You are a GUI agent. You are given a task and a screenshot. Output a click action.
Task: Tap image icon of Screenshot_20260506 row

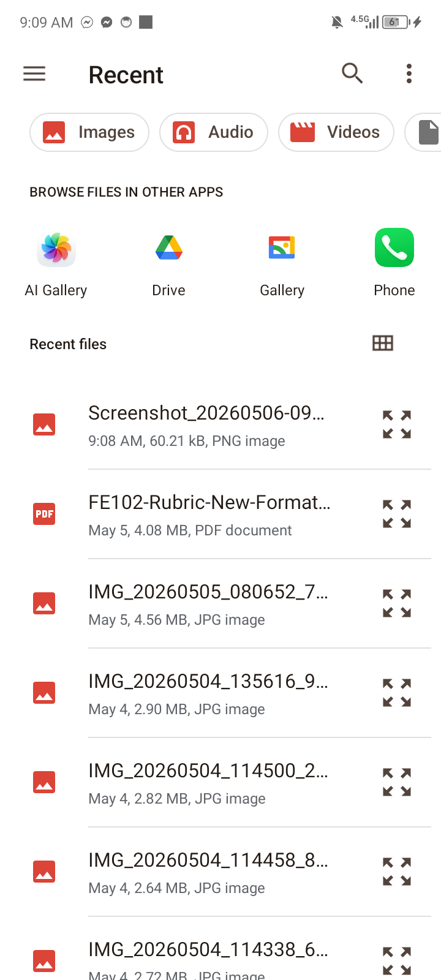tap(44, 424)
